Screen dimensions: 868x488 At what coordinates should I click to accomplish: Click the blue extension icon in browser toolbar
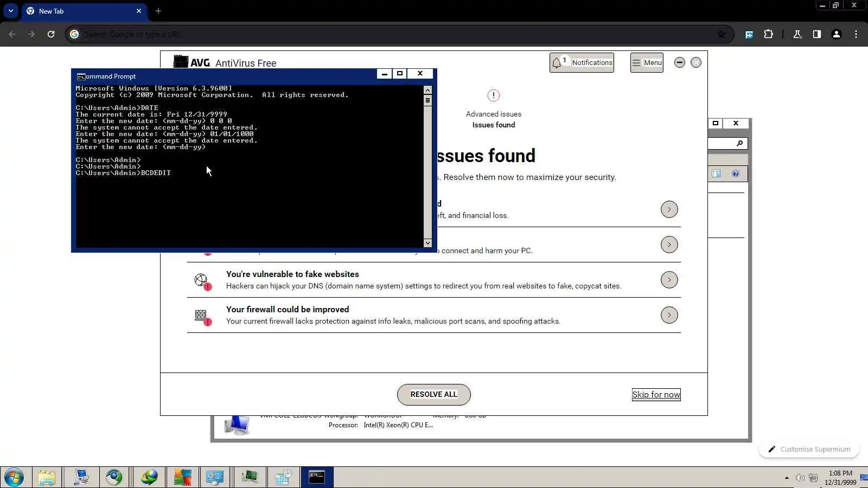749,34
